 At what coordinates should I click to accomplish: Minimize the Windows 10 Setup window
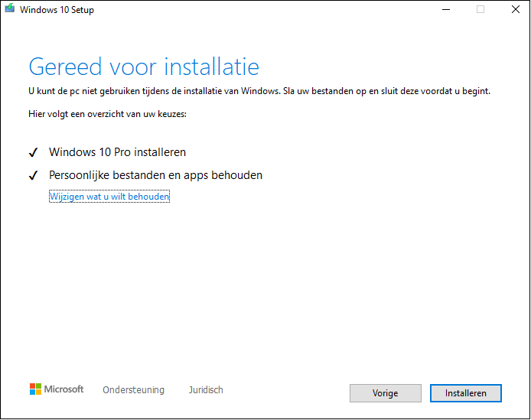click(x=446, y=9)
